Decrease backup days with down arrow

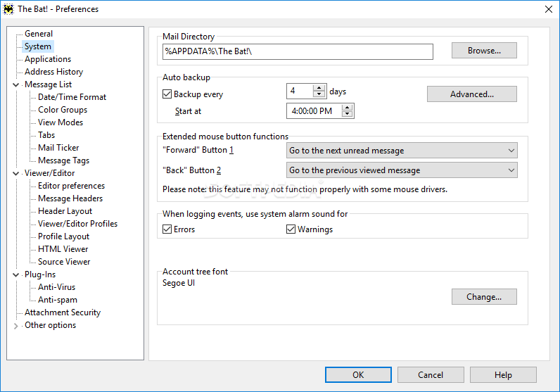tap(319, 94)
